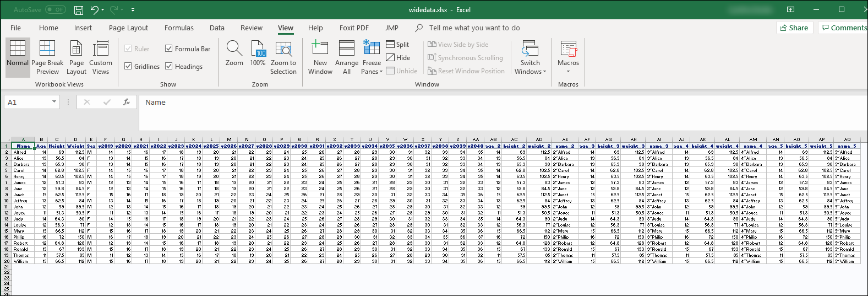
Task: Click the Share button
Action: click(x=794, y=28)
